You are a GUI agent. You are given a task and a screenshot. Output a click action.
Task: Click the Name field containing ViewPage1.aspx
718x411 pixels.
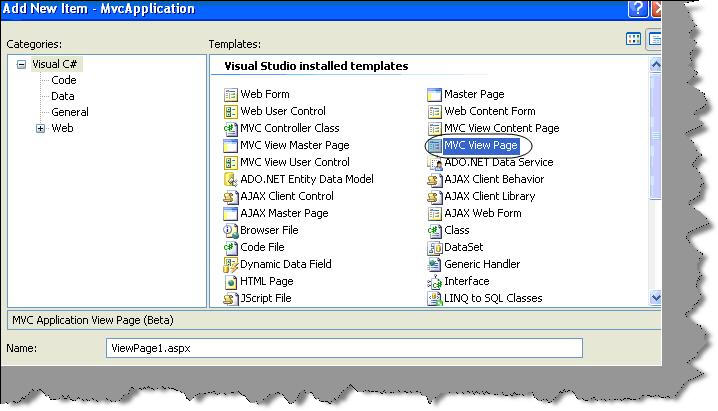pyautogui.click(x=344, y=348)
